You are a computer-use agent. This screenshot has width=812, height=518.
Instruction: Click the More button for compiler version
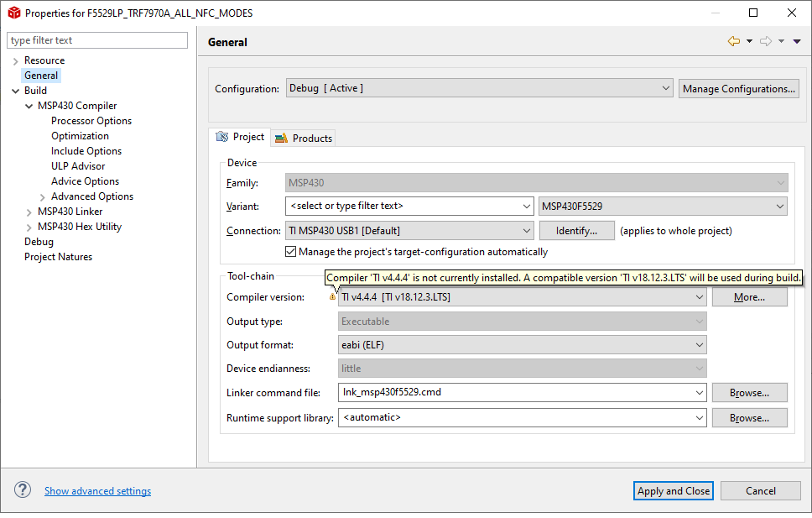pos(750,297)
